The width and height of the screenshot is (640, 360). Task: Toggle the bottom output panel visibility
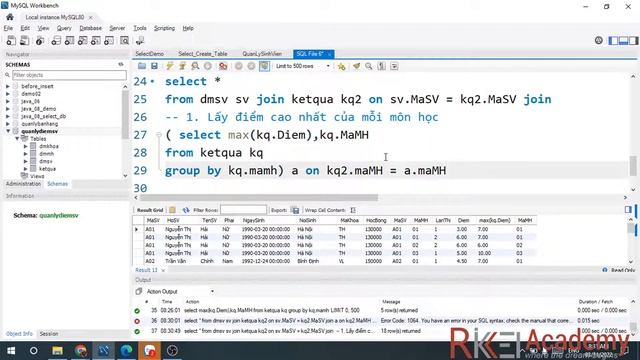pyautogui.click(x=623, y=40)
